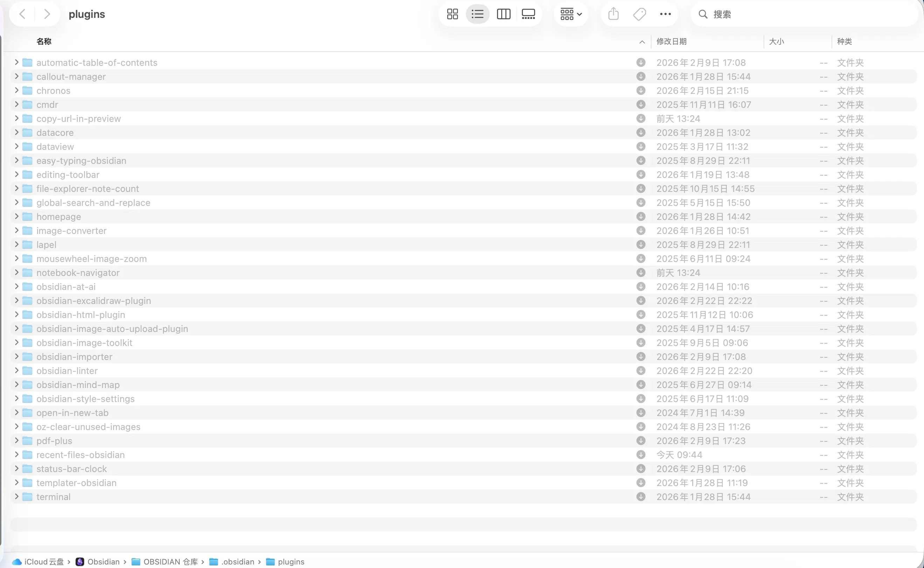The image size is (924, 568).
Task: Open the more actions ellipsis menu
Action: pos(665,14)
